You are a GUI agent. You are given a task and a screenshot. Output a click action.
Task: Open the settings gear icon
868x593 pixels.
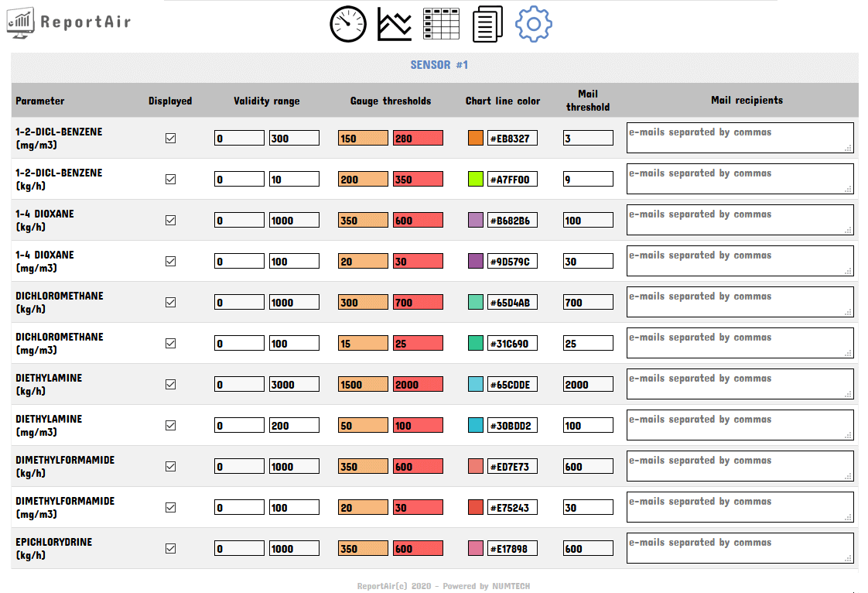[x=534, y=24]
